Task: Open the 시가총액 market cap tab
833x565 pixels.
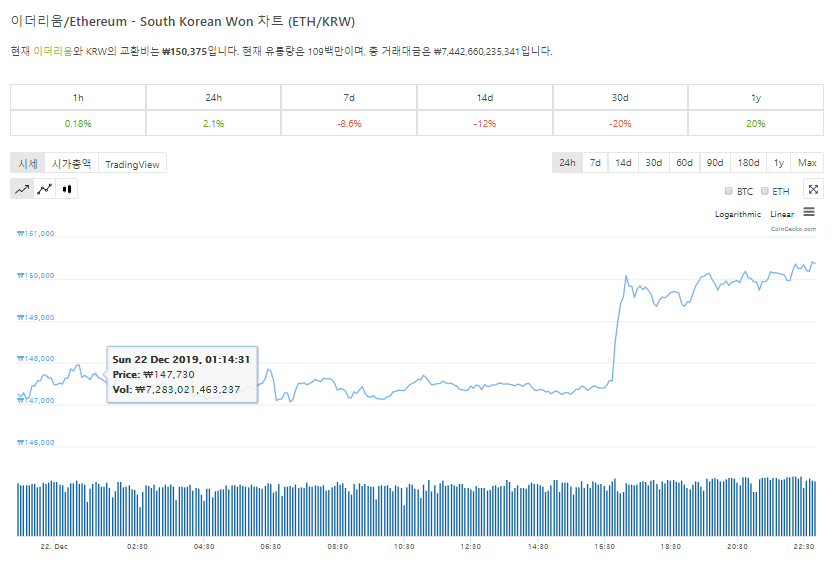Action: click(71, 164)
